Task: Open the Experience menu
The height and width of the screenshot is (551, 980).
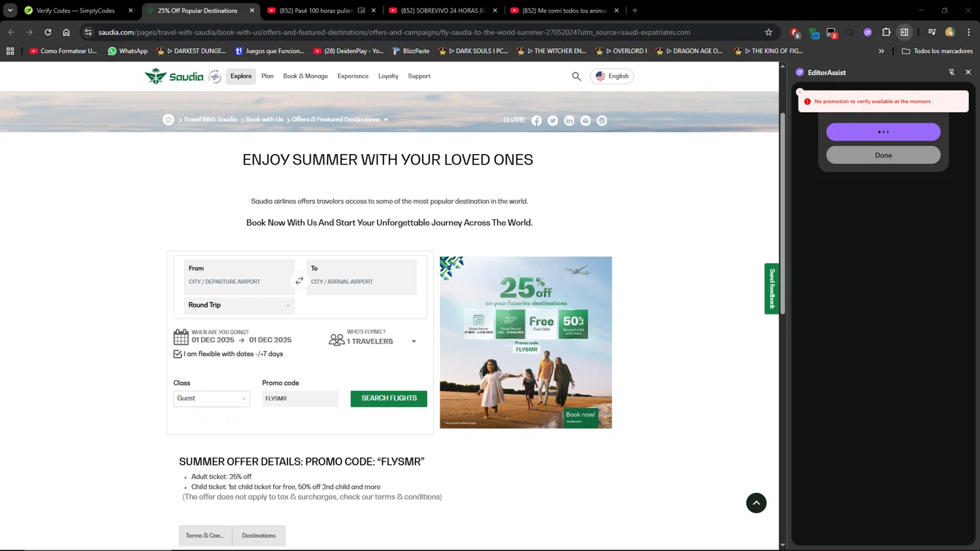Action: pyautogui.click(x=353, y=76)
